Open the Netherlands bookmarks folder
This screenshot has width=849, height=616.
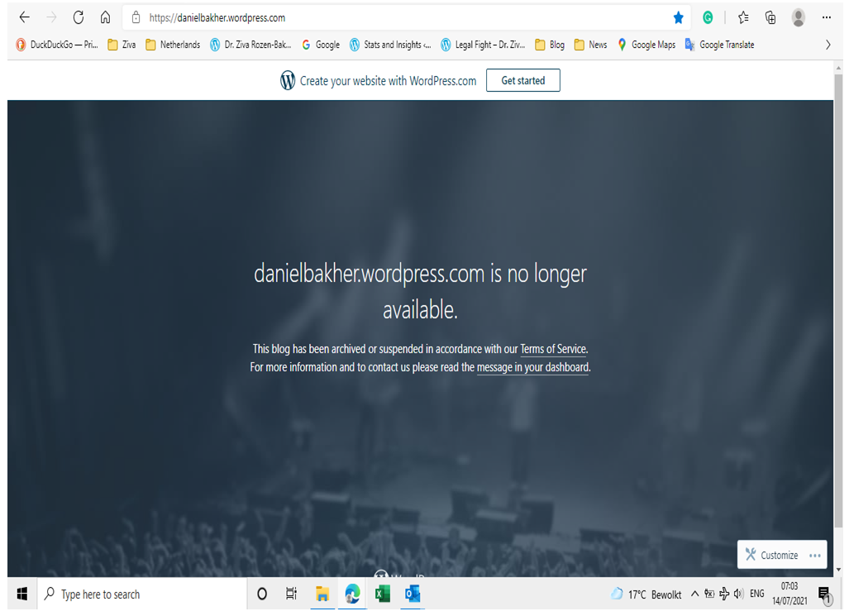pyautogui.click(x=173, y=45)
